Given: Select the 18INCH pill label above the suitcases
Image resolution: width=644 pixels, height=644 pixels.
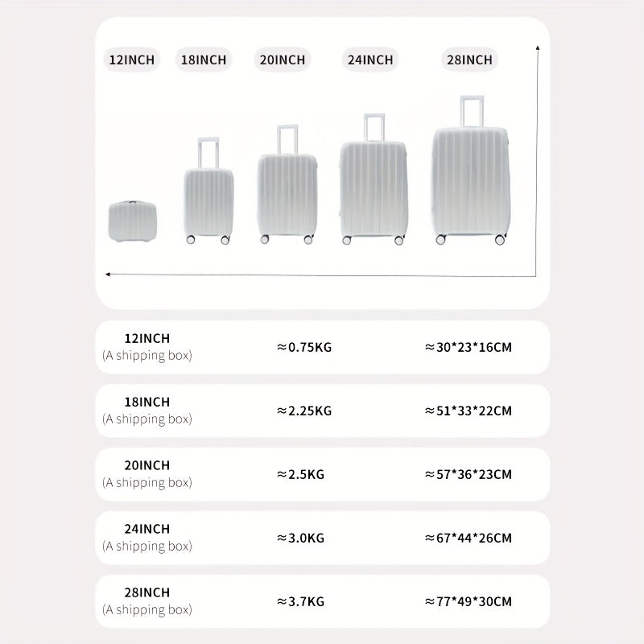Looking at the screenshot, I should (x=201, y=60).
